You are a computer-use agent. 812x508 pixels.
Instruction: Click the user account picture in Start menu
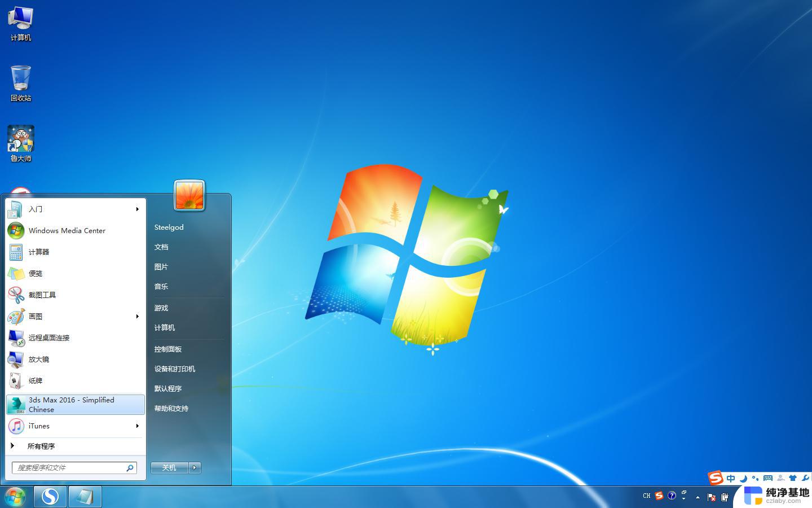(x=189, y=195)
